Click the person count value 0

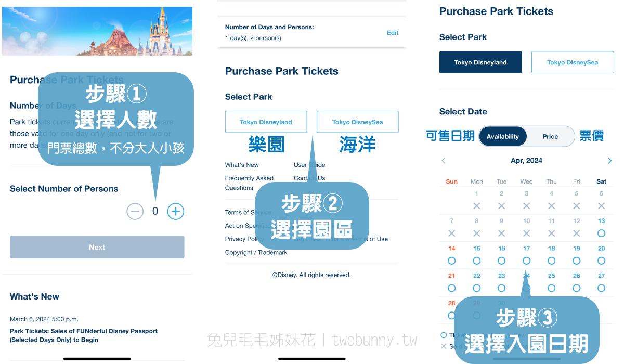coord(155,211)
